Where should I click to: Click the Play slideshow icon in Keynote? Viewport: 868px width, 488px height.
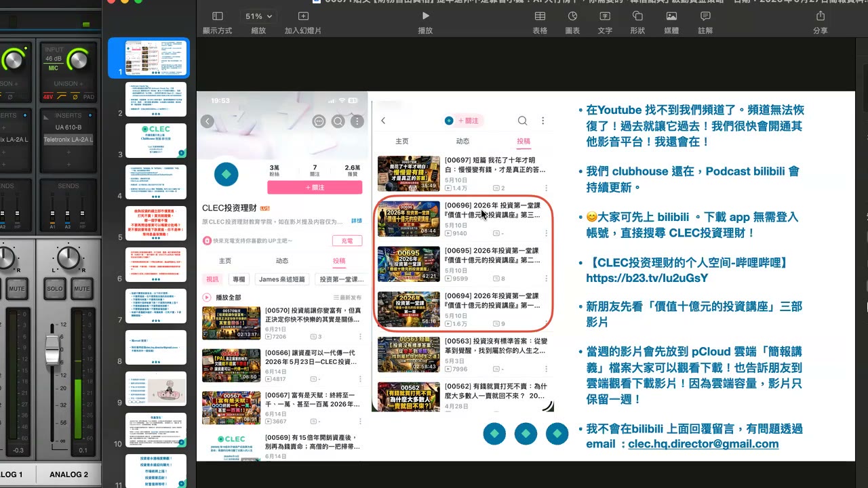click(x=425, y=16)
